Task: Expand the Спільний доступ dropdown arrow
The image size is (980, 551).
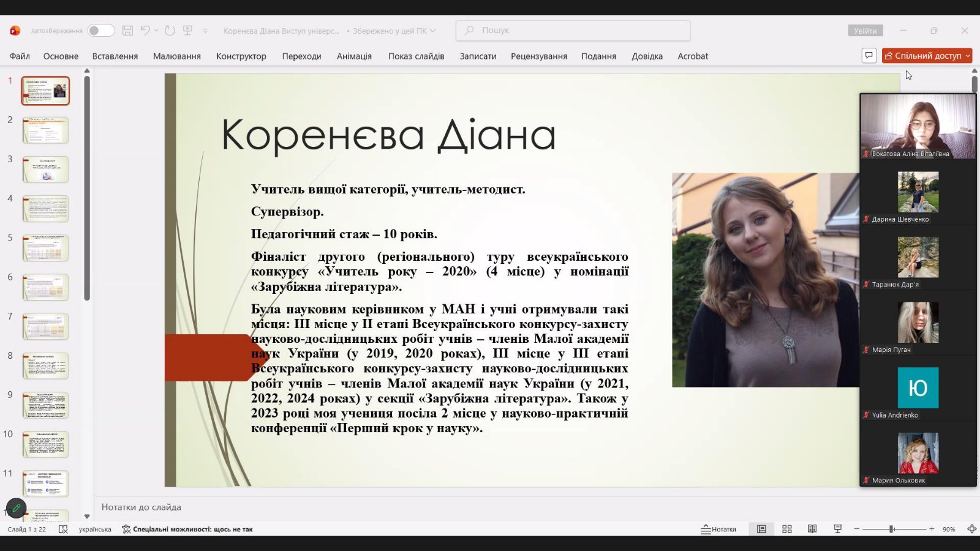Action: tap(968, 56)
